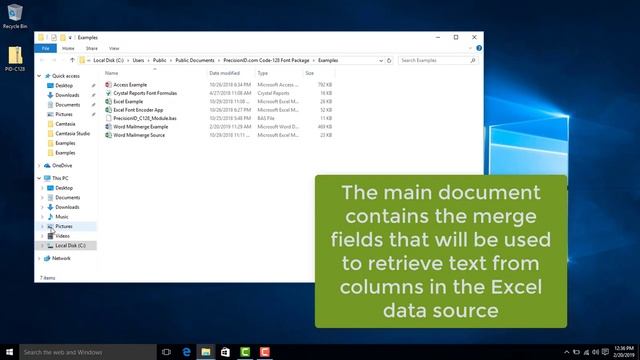Switch to the Share ribbon tab
Image resolution: width=640 pixels, height=360 pixels.
[91, 48]
